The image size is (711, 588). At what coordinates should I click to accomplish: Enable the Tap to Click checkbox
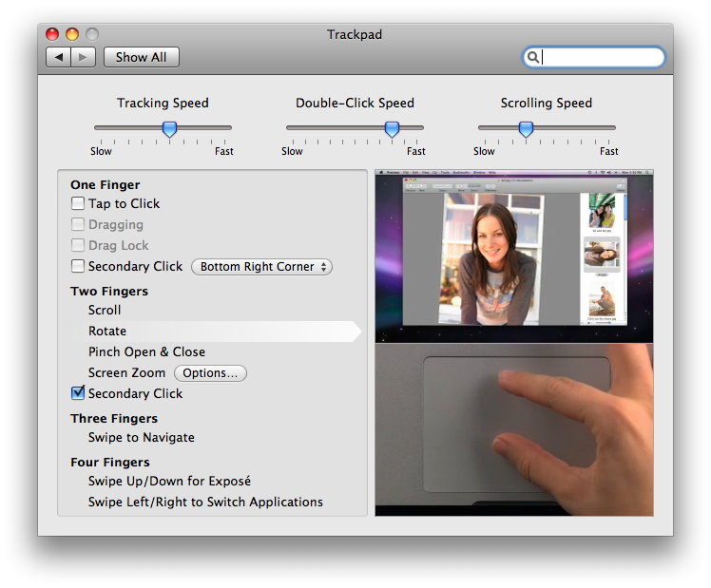78,204
